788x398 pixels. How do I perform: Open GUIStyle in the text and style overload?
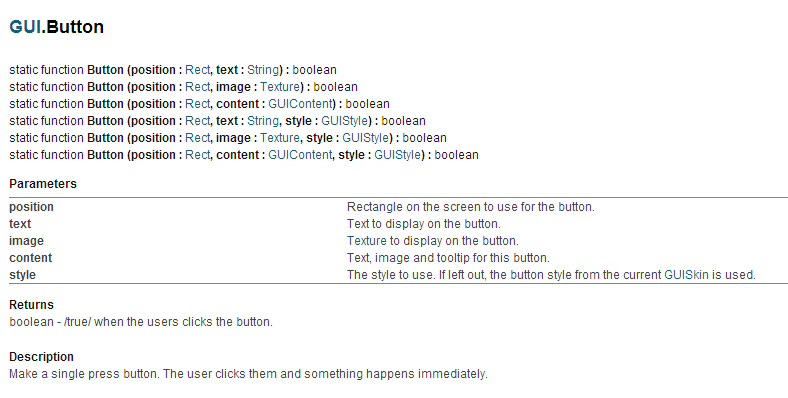345,121
